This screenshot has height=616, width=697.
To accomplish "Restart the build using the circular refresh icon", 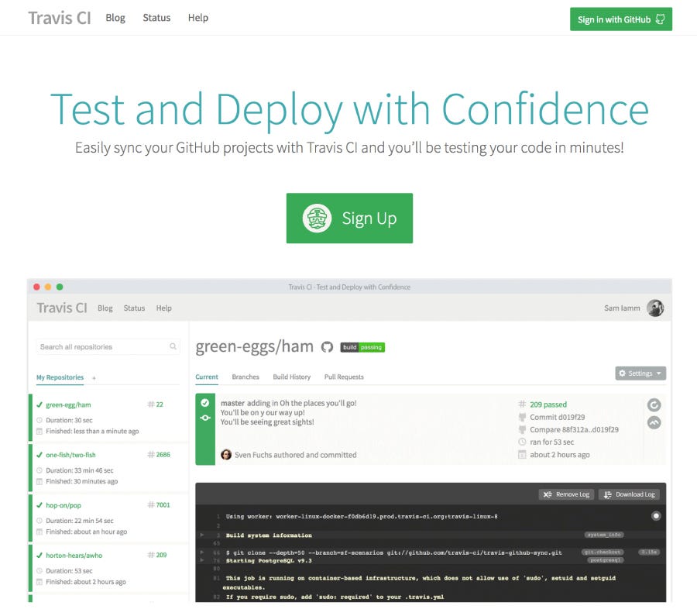I will [x=654, y=404].
